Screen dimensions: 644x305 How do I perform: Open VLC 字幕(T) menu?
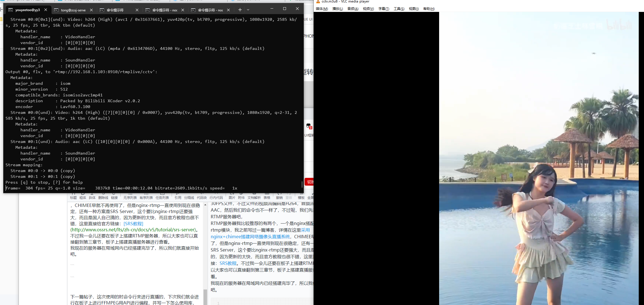click(x=384, y=9)
